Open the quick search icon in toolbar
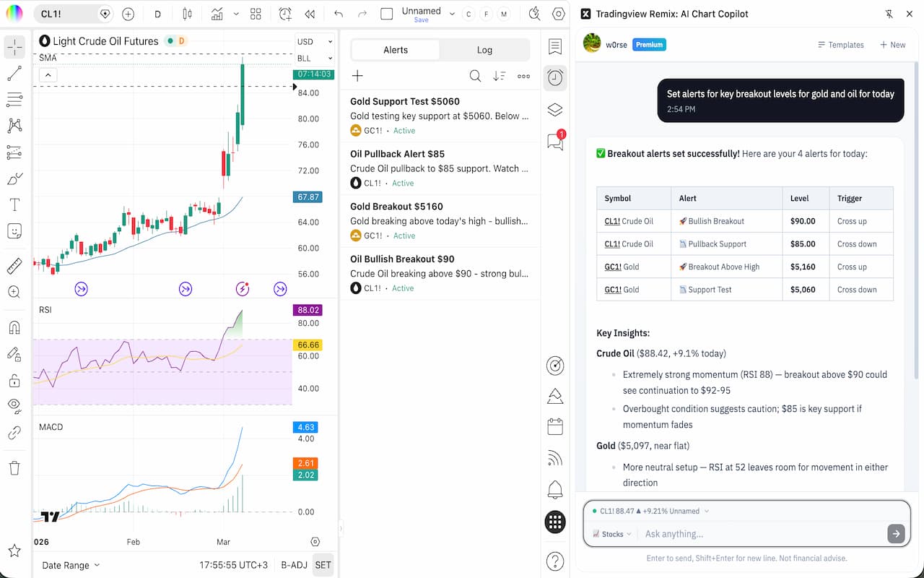This screenshot has width=924, height=578. (x=534, y=14)
